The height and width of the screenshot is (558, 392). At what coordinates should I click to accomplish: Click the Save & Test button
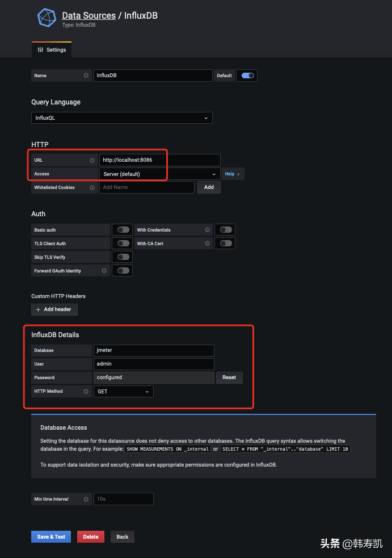point(50,536)
